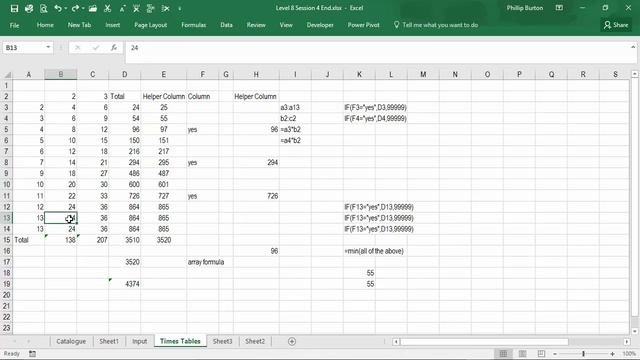Click the Share button
The image size is (640, 360).
click(x=616, y=25)
